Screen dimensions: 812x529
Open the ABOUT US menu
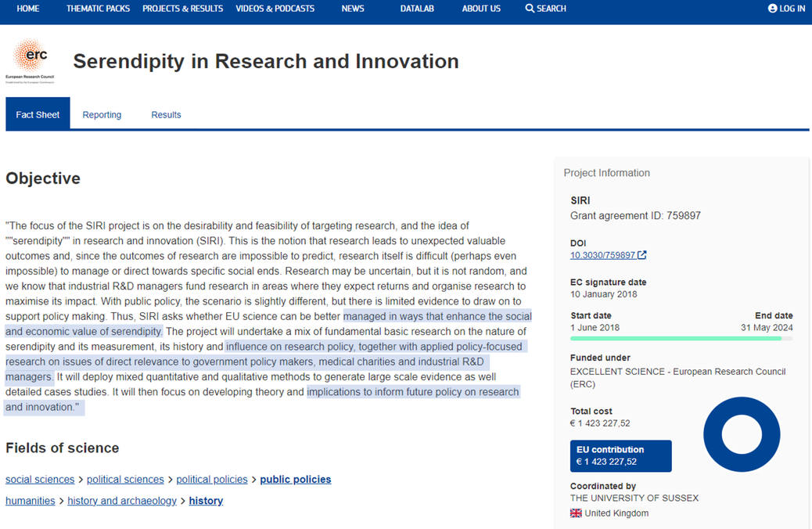coord(481,9)
